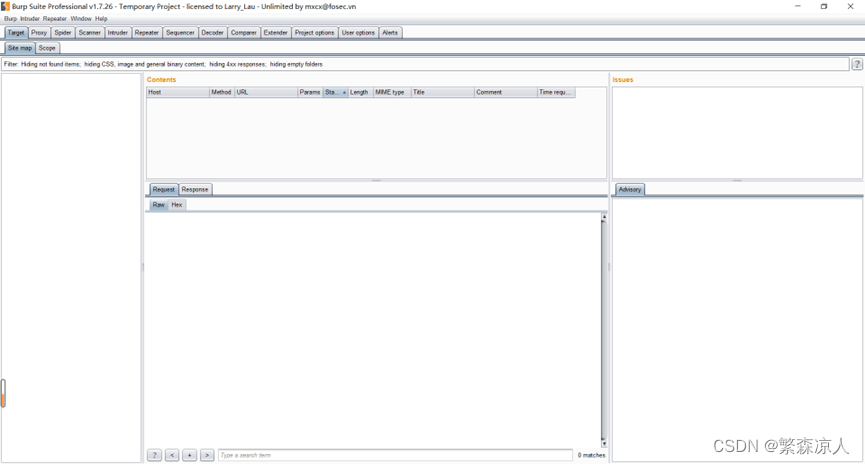Open the Filter help question mark button

857,64
